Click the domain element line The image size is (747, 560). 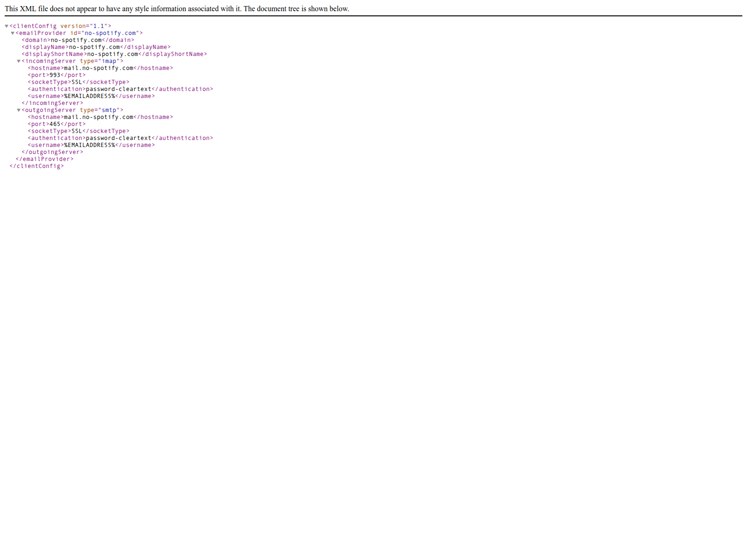78,40
